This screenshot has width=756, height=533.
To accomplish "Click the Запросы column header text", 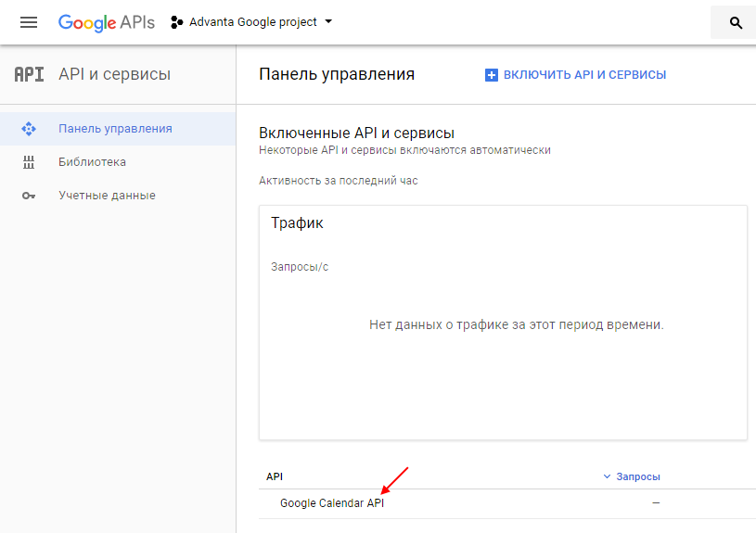I will (638, 476).
